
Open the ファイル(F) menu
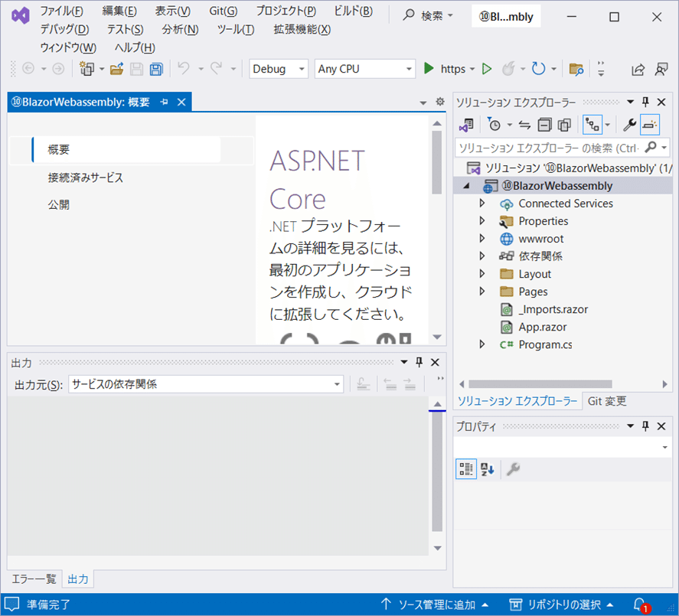61,11
